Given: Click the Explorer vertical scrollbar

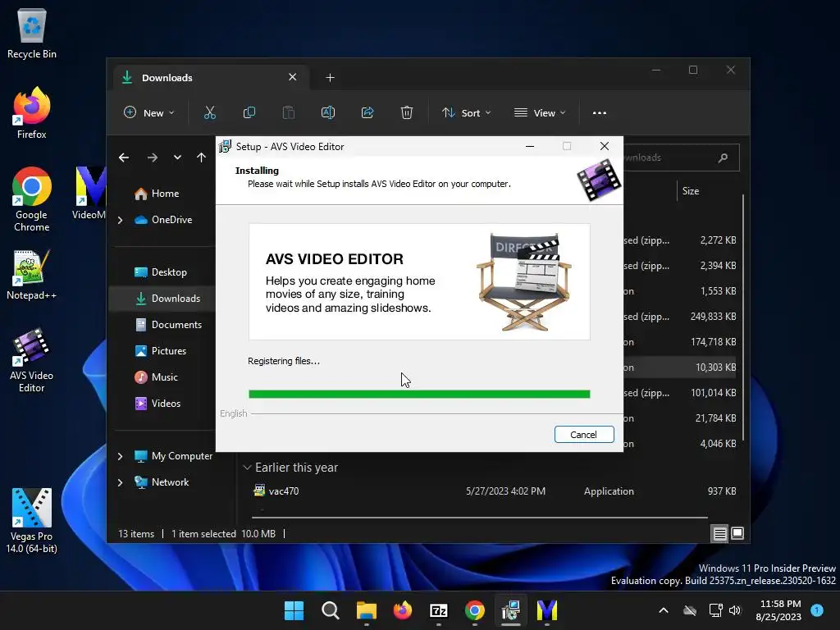Looking at the screenshot, I should pos(743,316).
